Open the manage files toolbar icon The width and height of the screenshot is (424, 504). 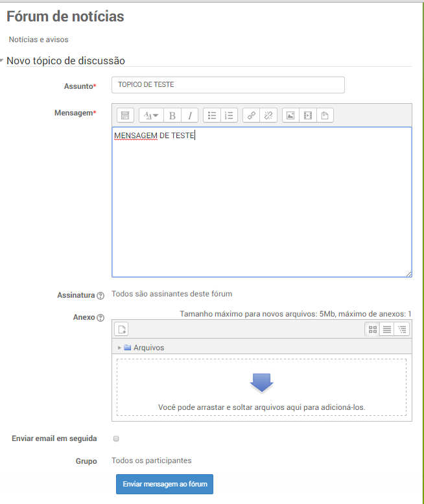pyautogui.click(x=325, y=115)
